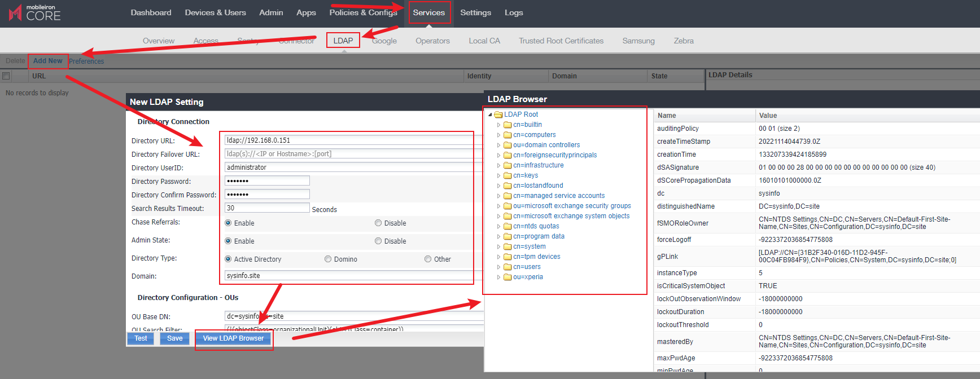Select Disable for Chase Referrals
Viewport: 980px width, 379px height.
point(378,223)
